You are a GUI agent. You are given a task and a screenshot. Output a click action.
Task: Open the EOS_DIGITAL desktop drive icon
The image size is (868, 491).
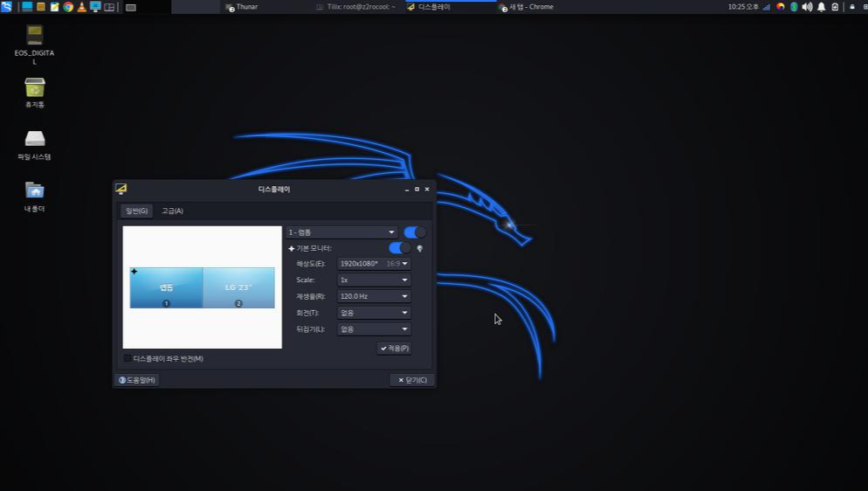34,44
